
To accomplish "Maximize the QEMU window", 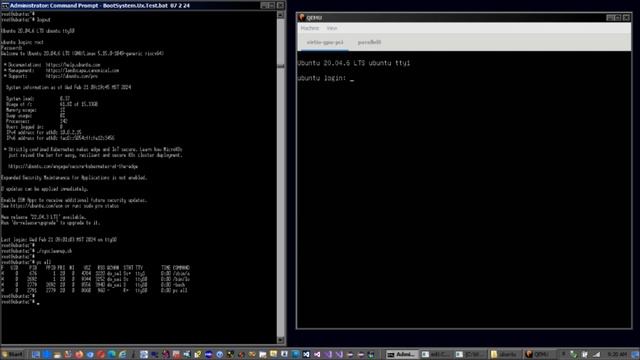I will click(x=618, y=18).
